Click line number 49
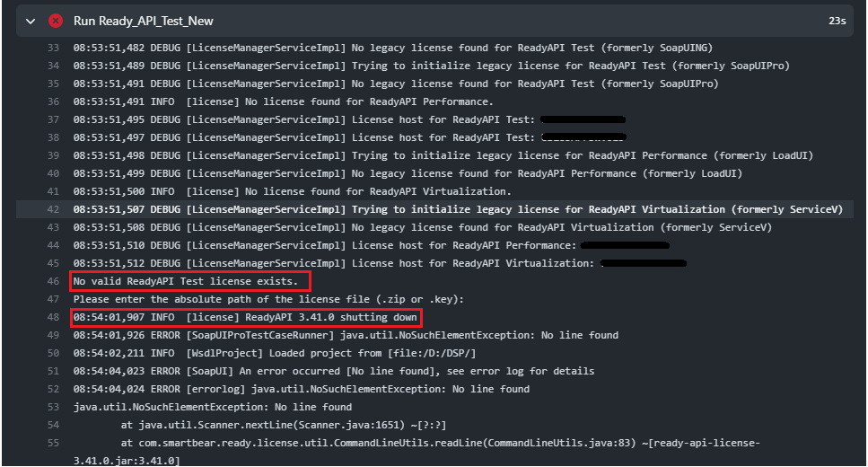The width and height of the screenshot is (868, 467). [52, 335]
